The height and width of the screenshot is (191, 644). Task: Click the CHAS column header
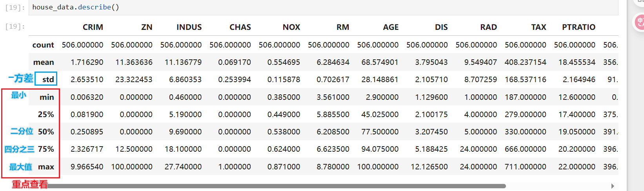(240, 27)
